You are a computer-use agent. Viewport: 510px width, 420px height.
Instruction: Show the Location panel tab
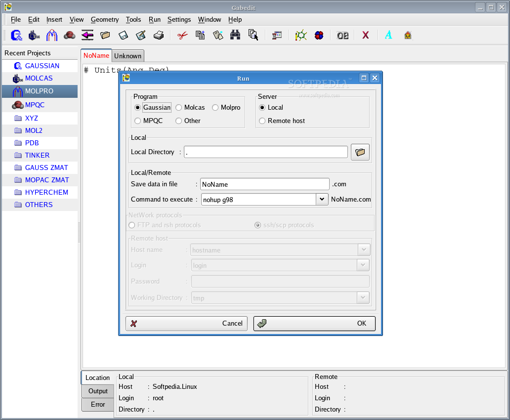pos(97,378)
